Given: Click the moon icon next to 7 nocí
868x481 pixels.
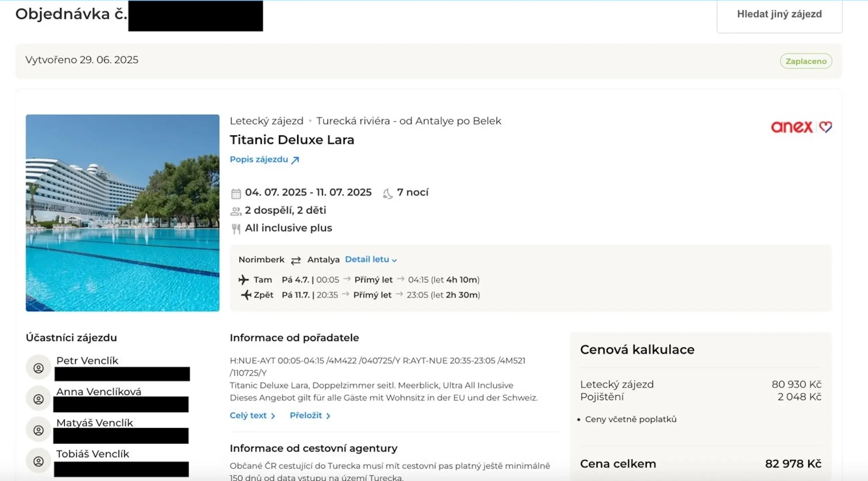Looking at the screenshot, I should pos(388,193).
